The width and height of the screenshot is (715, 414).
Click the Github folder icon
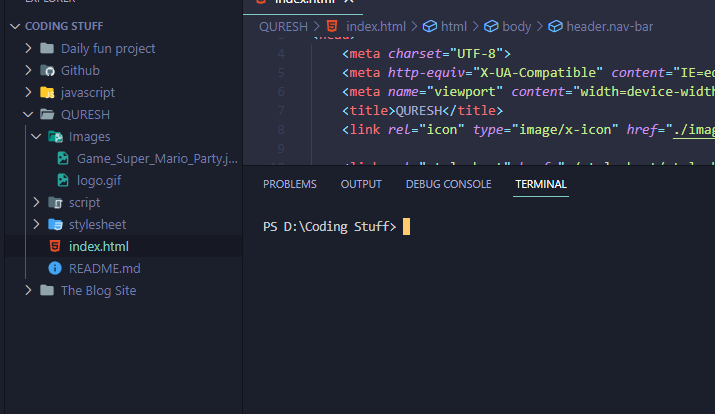(x=47, y=70)
